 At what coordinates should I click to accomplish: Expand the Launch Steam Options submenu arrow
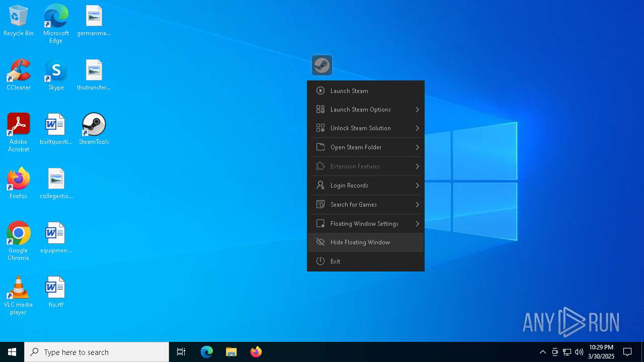tap(417, 110)
